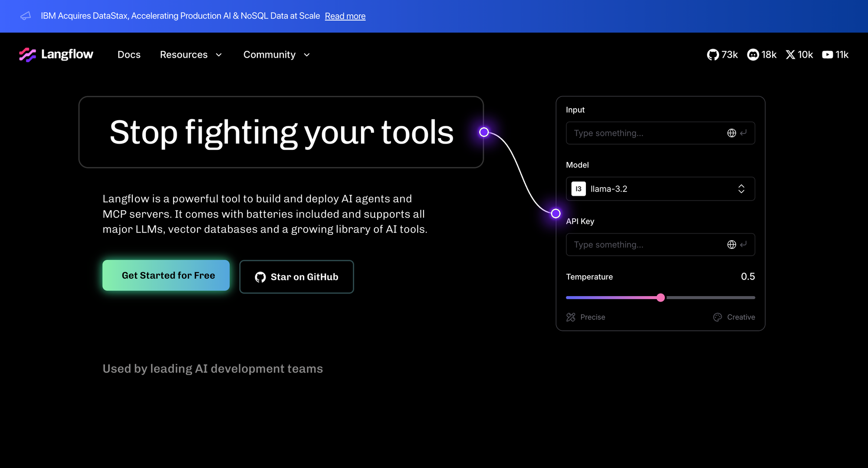The width and height of the screenshot is (868, 468).
Task: Open the Model dropdown showing llama-3.2
Action: [x=660, y=189]
